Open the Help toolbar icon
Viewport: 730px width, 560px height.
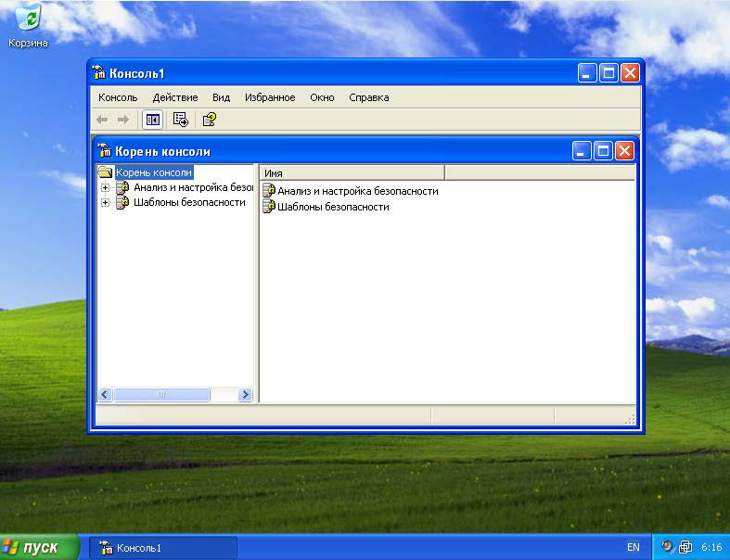click(210, 120)
